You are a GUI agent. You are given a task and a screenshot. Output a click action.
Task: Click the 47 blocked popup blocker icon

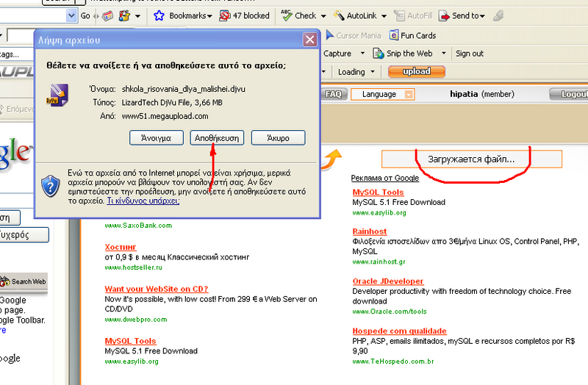(x=225, y=15)
